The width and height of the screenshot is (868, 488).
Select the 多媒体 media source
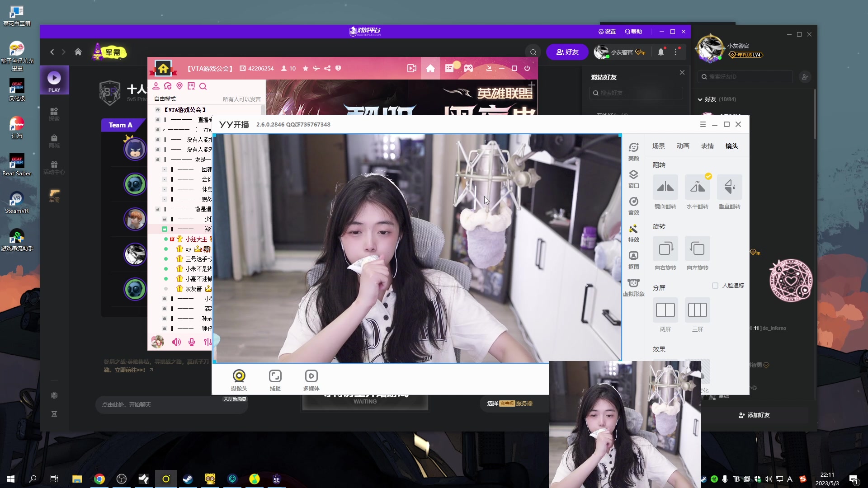click(311, 380)
